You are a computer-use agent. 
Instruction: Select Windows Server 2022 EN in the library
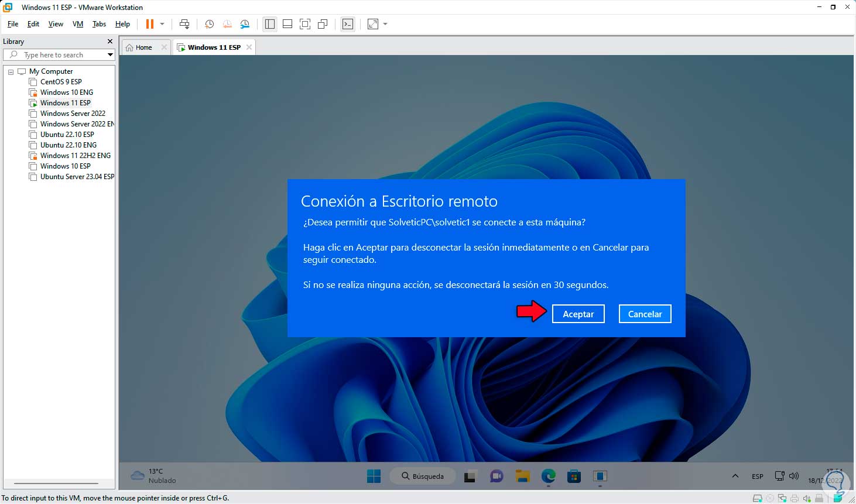(77, 124)
